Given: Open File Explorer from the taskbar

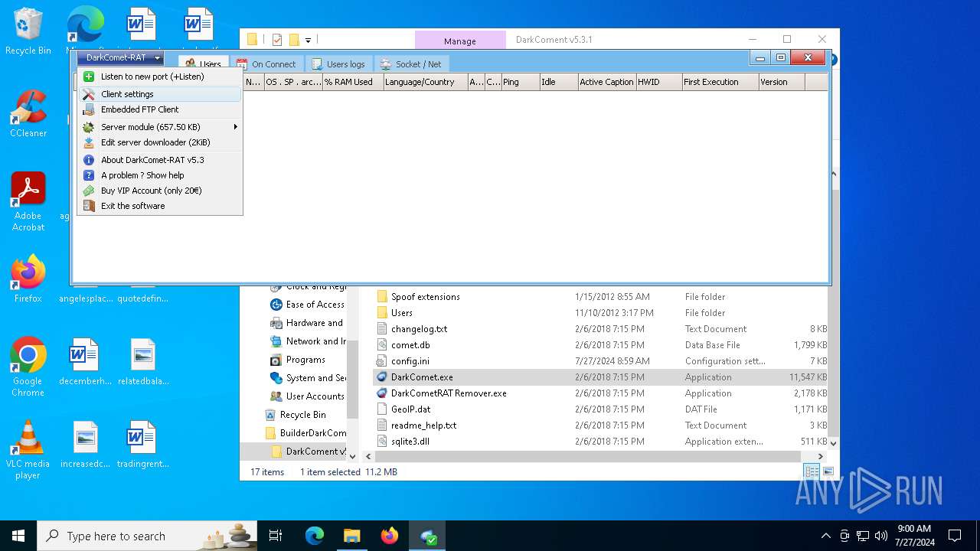Looking at the screenshot, I should point(352,536).
